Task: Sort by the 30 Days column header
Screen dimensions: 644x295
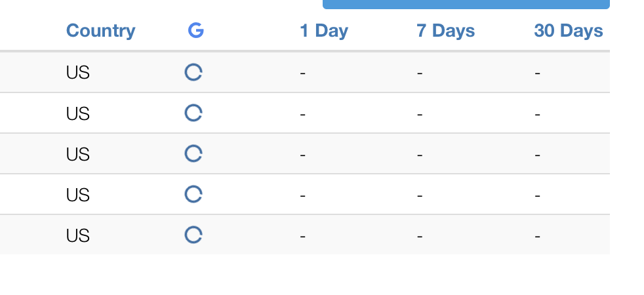Action: pyautogui.click(x=569, y=31)
